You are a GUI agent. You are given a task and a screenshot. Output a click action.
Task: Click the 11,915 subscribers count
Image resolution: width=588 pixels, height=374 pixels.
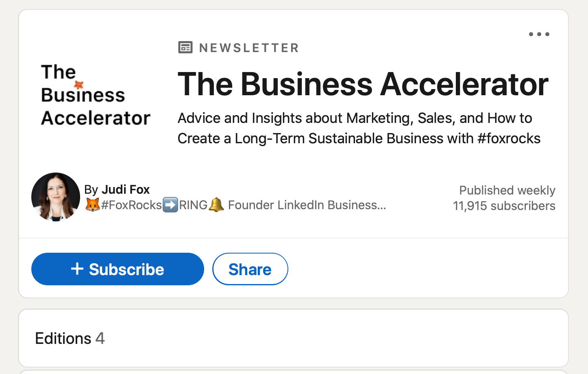[x=504, y=206]
